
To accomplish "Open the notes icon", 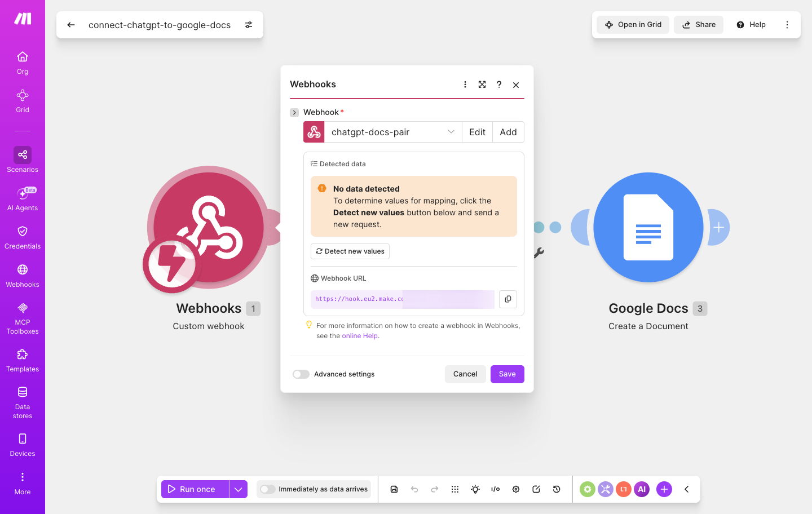I will click(536, 489).
